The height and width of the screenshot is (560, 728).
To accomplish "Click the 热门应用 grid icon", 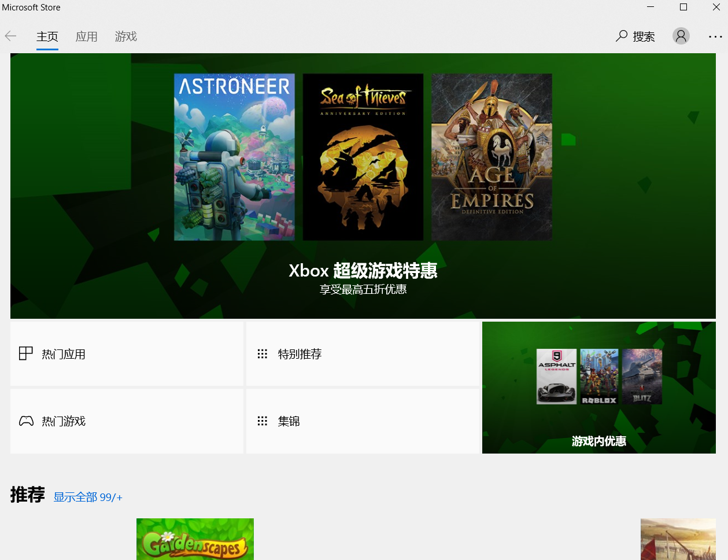I will click(26, 353).
